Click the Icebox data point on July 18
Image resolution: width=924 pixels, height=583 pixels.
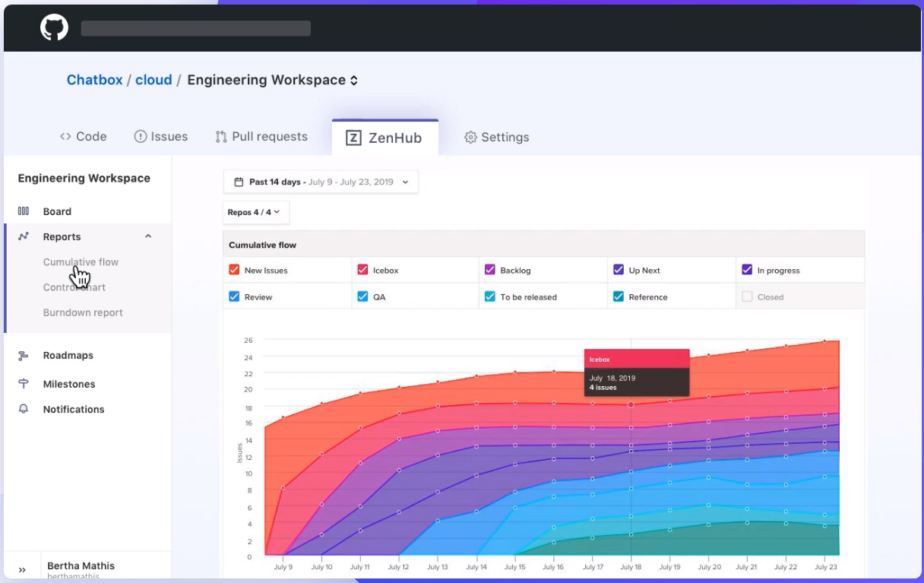pyautogui.click(x=631, y=405)
